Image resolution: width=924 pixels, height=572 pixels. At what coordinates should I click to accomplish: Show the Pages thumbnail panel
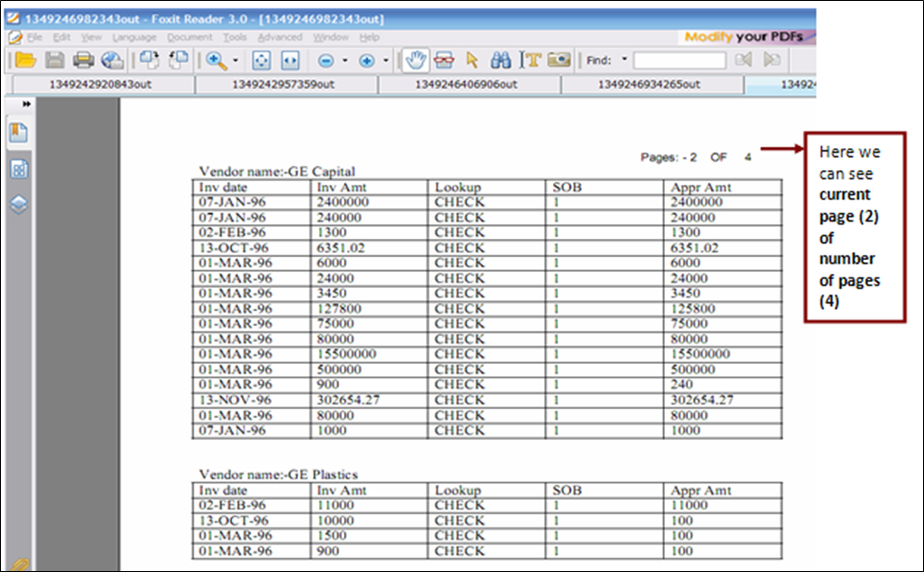[x=19, y=169]
